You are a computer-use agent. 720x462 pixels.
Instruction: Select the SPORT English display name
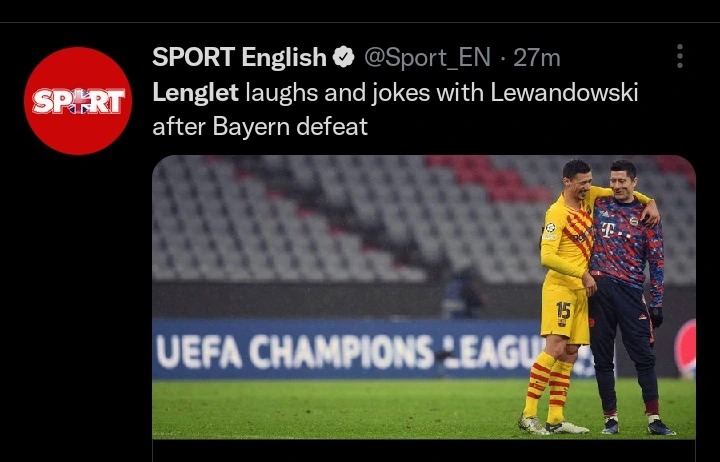(x=239, y=57)
